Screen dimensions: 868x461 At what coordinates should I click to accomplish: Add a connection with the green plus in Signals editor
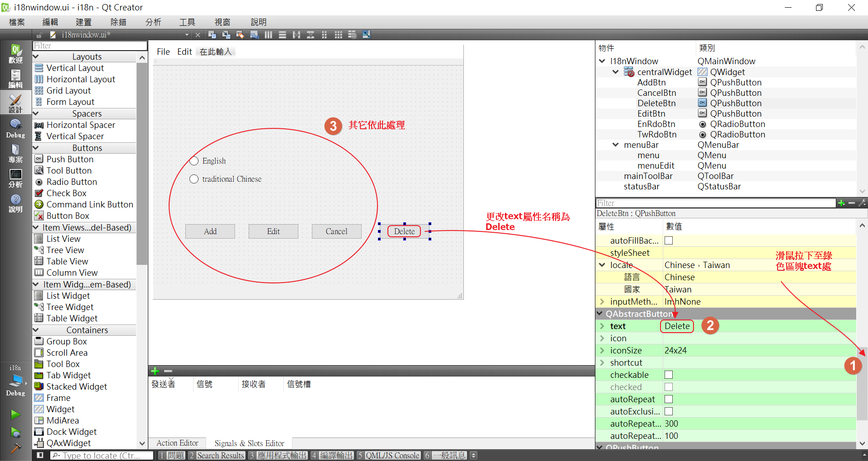tap(155, 371)
